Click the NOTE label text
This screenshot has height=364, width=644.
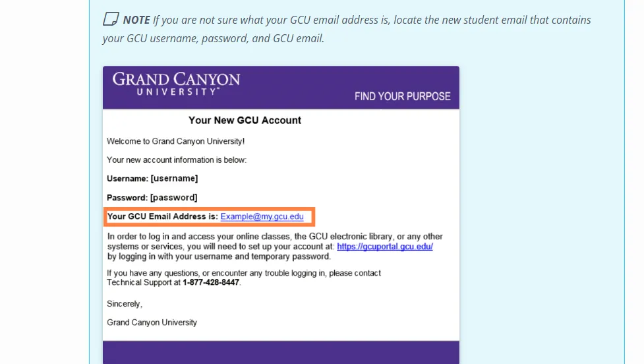tap(136, 20)
